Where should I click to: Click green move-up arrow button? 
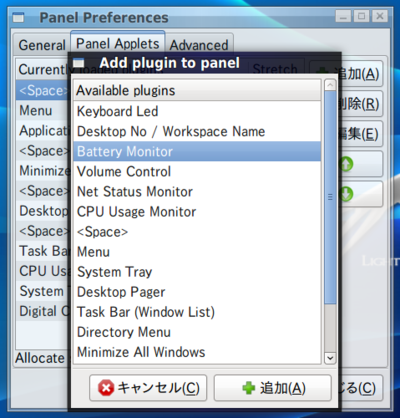(360, 164)
